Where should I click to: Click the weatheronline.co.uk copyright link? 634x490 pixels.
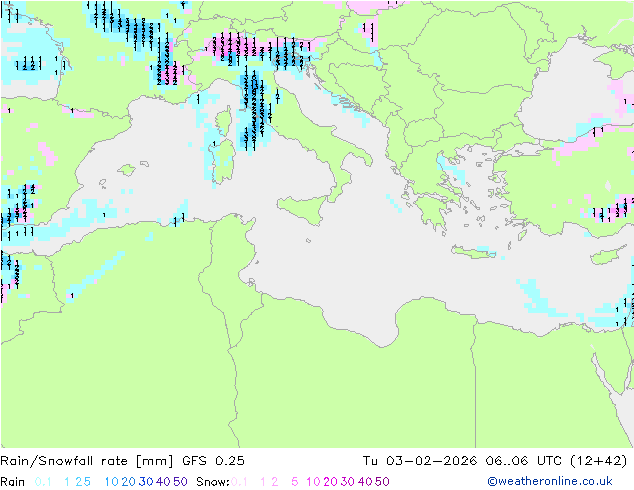(x=550, y=481)
